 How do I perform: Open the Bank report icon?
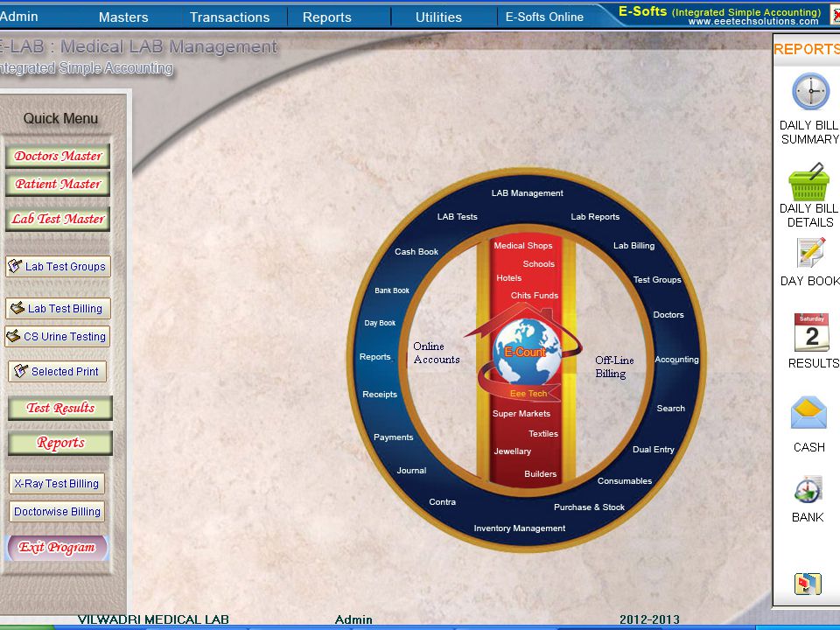pos(808,490)
